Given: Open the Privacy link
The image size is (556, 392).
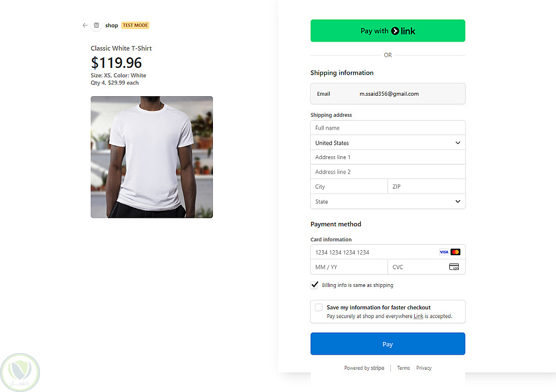Looking at the screenshot, I should tap(424, 368).
